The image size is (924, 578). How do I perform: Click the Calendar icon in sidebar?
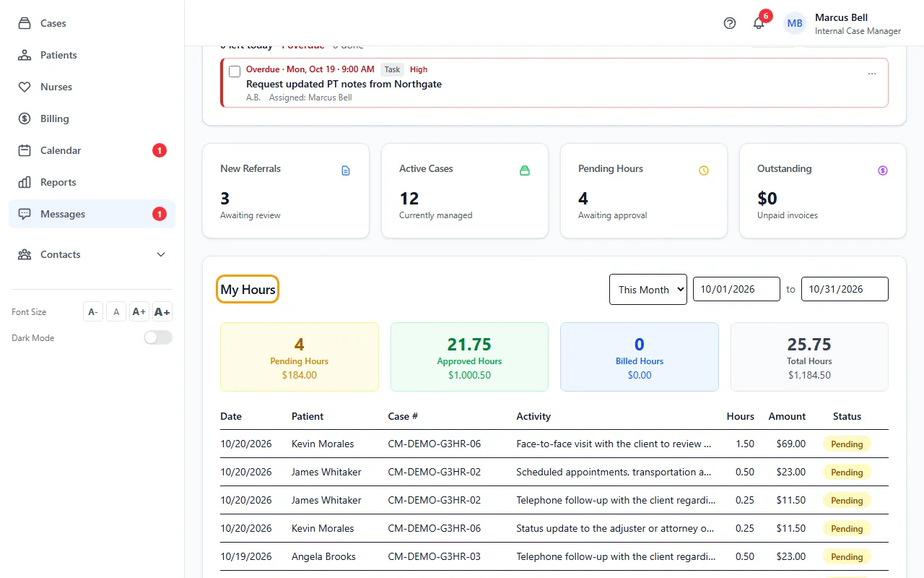[x=25, y=150]
